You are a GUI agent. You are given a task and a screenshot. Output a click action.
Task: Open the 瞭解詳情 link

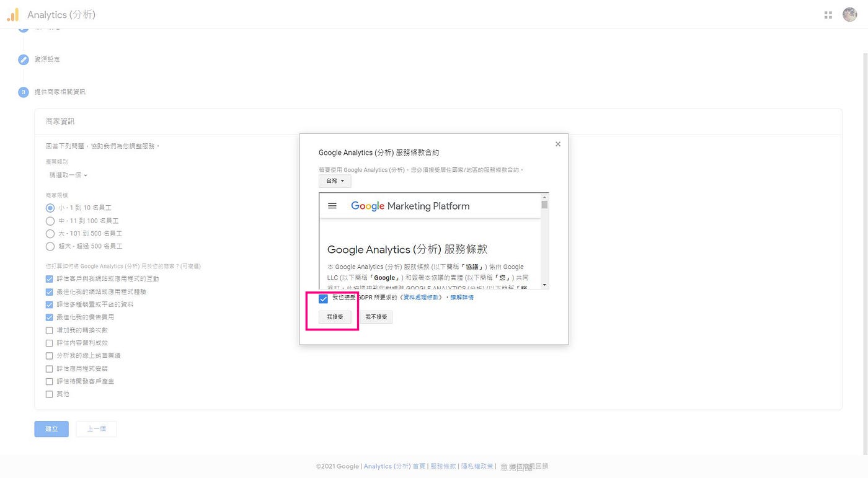pos(462,298)
